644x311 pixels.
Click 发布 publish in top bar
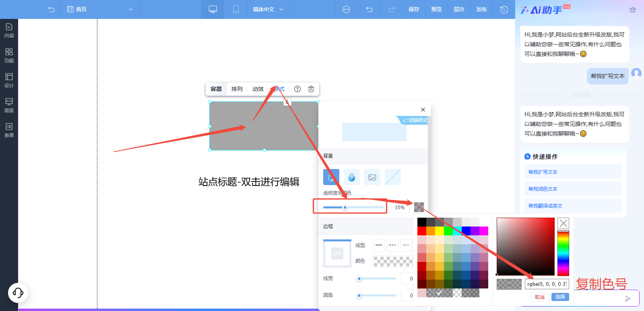coord(481,9)
